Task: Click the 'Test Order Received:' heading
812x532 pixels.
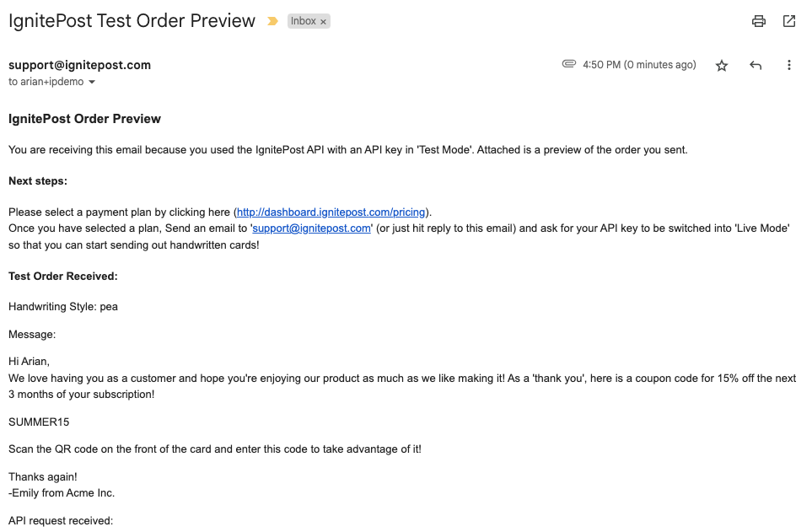Action: [63, 276]
